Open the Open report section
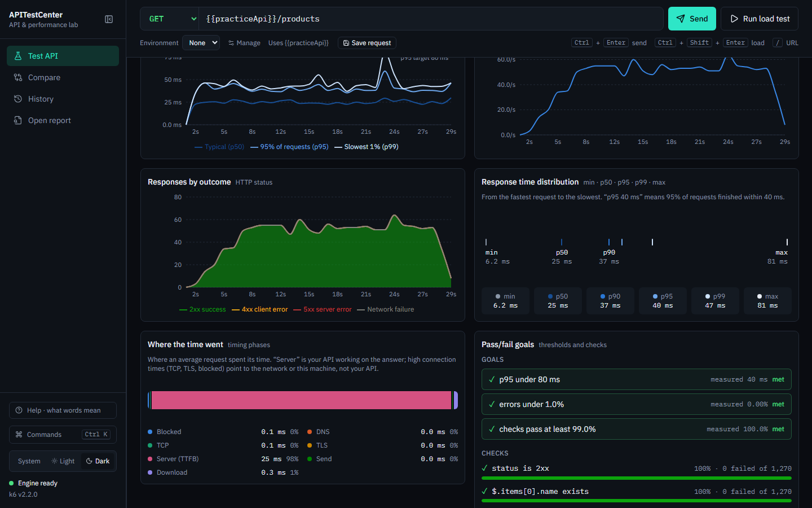812x508 pixels. (x=63, y=120)
